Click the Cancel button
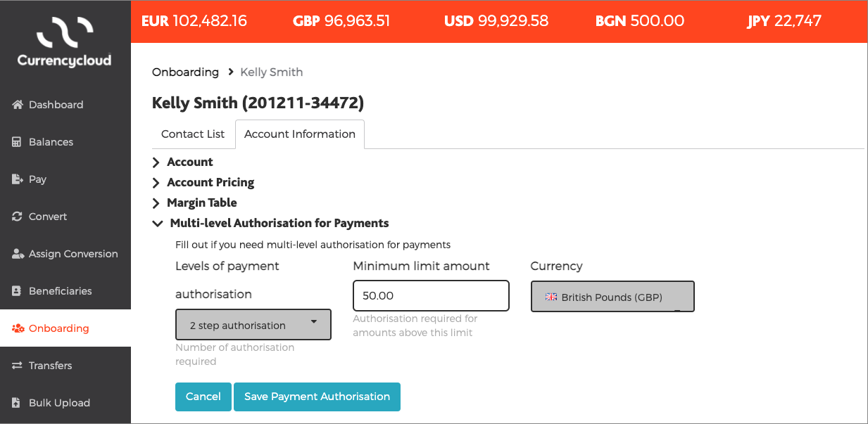Image resolution: width=868 pixels, height=424 pixels. pyautogui.click(x=203, y=397)
